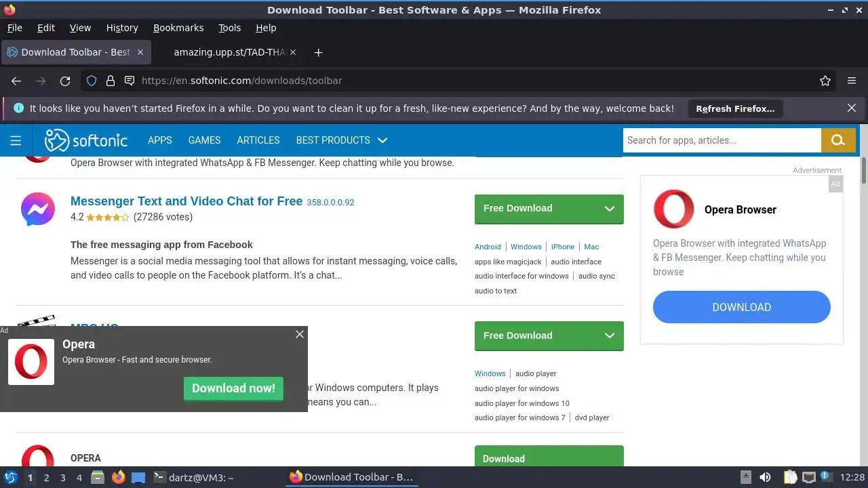Close the Download Toolbar tab

tap(140, 52)
